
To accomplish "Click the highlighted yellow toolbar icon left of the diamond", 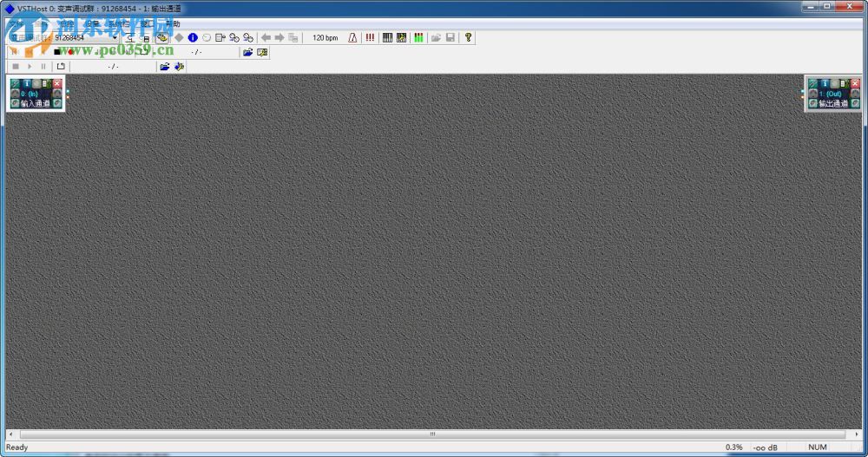I will coord(161,37).
